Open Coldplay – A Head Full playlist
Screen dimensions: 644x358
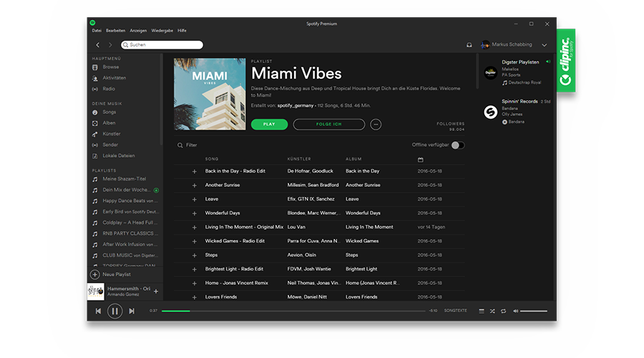130,223
